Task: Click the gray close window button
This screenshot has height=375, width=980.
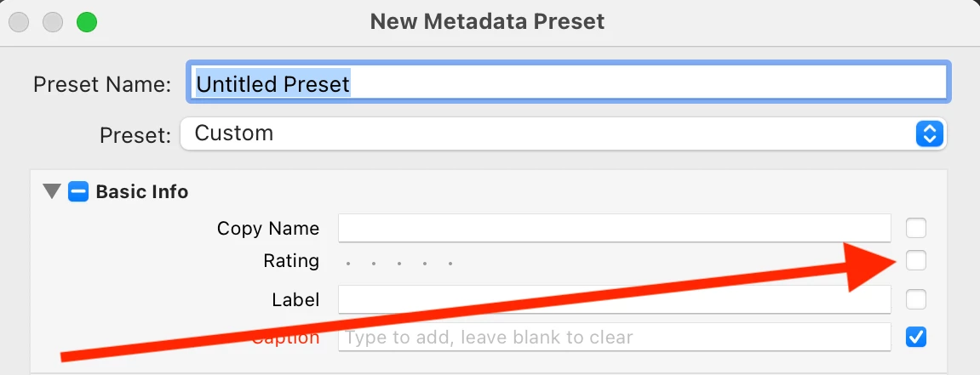Action: pyautogui.click(x=20, y=22)
